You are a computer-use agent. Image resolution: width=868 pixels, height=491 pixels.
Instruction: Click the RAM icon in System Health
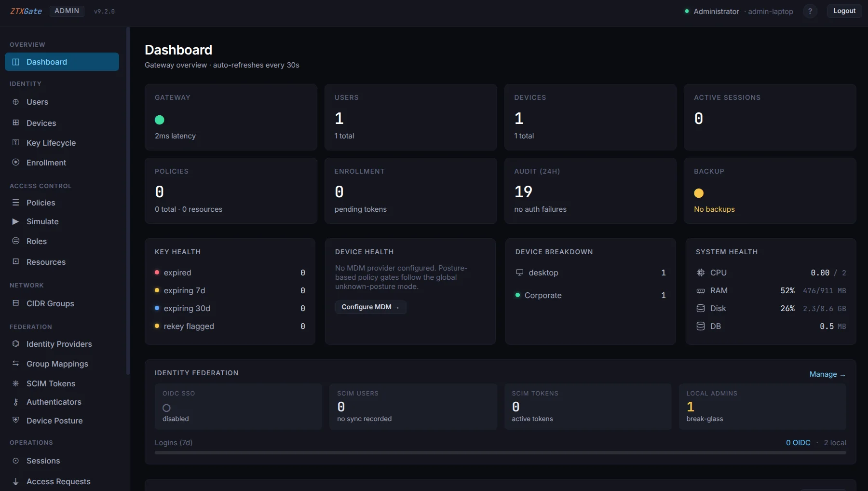[x=701, y=290]
